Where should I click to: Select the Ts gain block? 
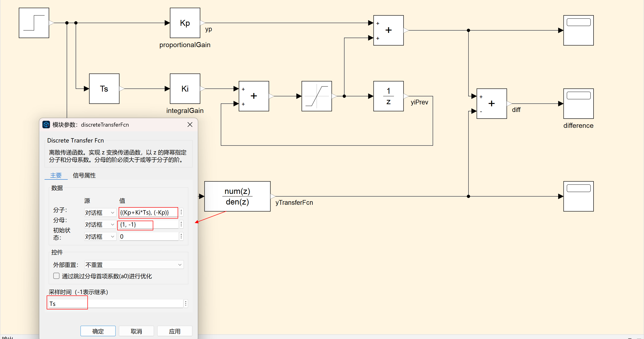tap(104, 89)
